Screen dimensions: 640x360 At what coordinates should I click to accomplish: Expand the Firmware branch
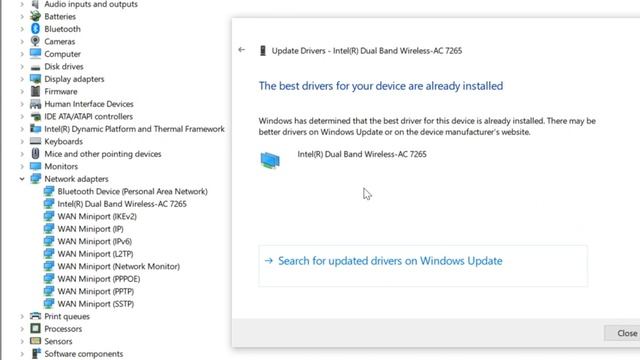click(x=22, y=91)
